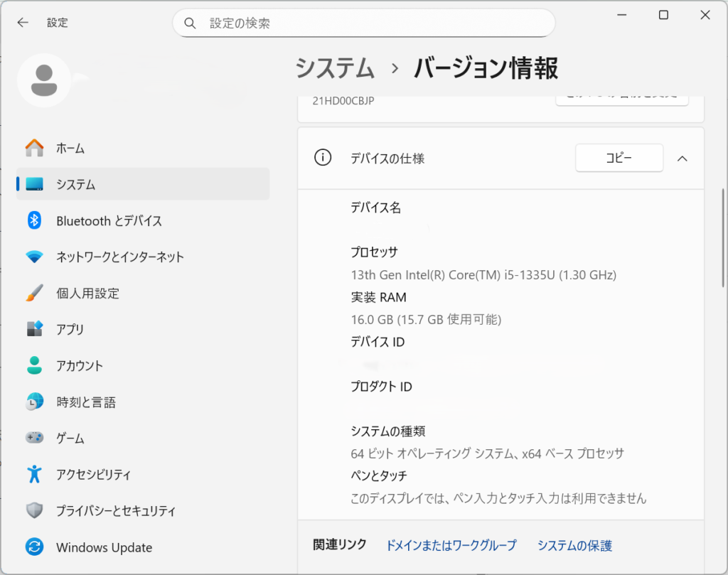The width and height of the screenshot is (728, 575).
Task: Collapse the デバイスの仕様 section chevron
Action: (682, 158)
